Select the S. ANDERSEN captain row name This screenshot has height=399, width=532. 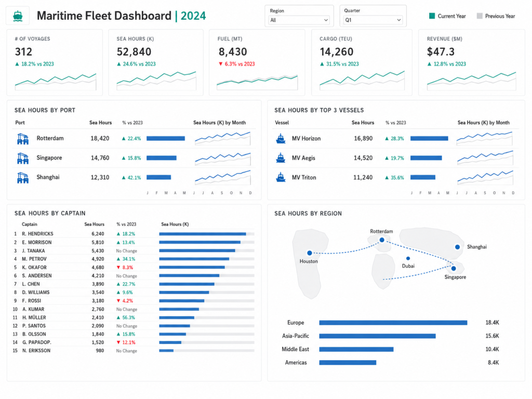(x=37, y=275)
